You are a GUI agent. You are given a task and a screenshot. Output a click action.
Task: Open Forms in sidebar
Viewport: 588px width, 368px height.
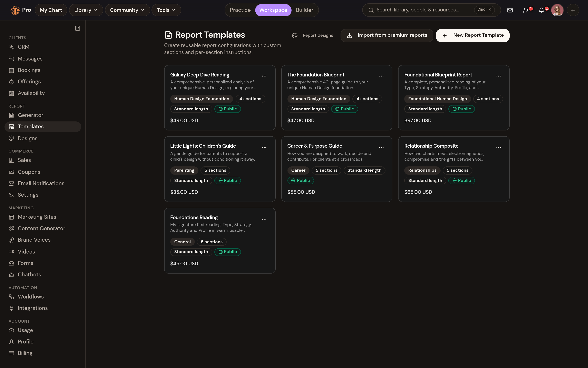(43, 263)
